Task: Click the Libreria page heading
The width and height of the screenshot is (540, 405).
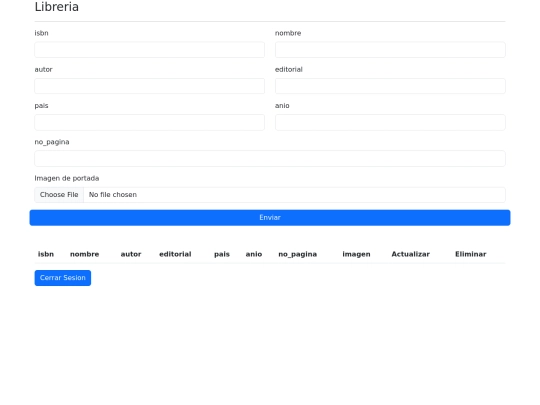Action: [56, 7]
